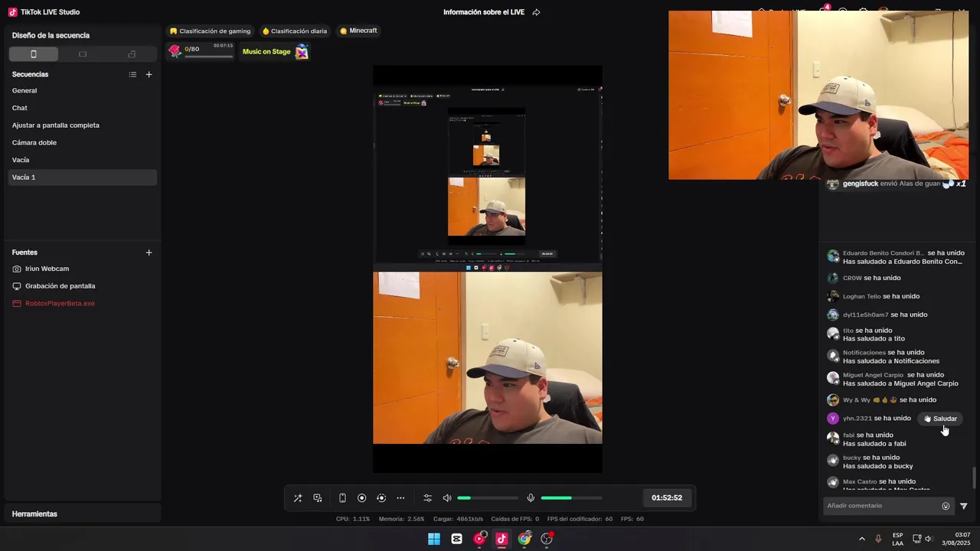Click the red window icon of RobloxPlayerBeta.exe
The height and width of the screenshot is (551, 980).
pos(17,304)
